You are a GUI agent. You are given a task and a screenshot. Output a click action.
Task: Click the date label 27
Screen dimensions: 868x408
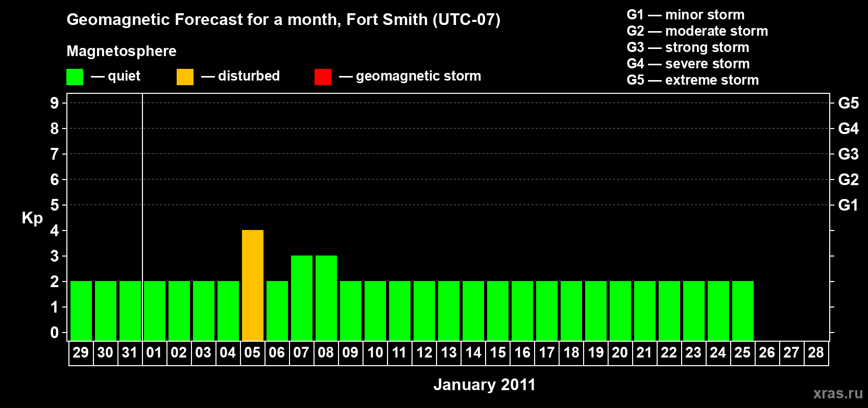(x=791, y=352)
